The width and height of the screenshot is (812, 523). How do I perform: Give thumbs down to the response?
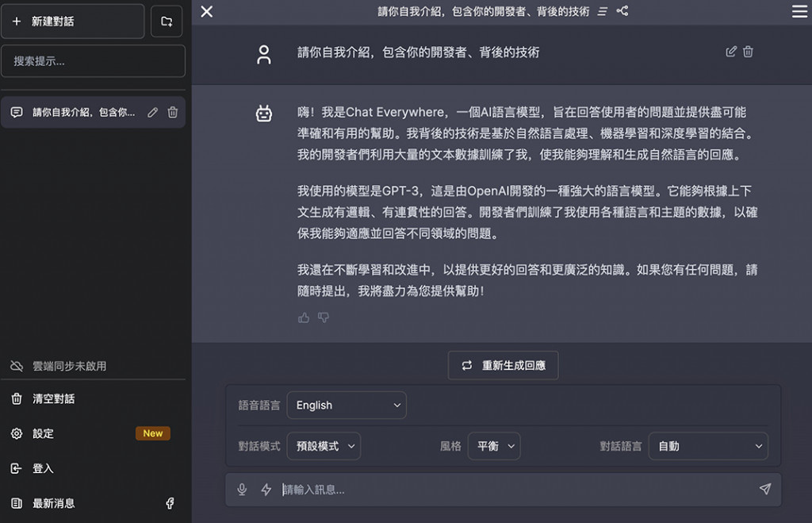[x=324, y=317]
